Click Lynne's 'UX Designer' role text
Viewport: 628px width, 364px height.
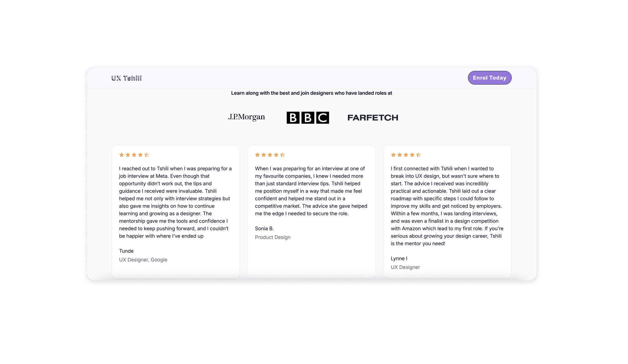pyautogui.click(x=405, y=267)
